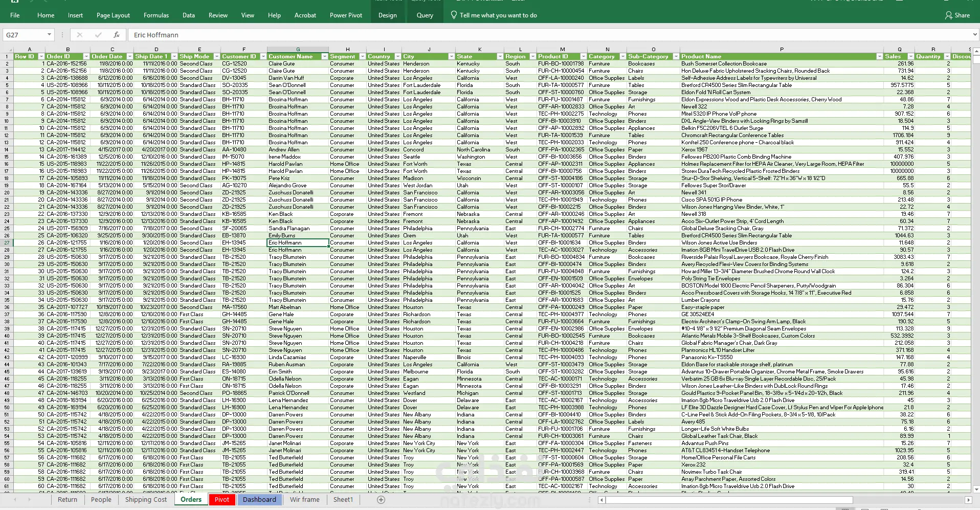Click the Share person icon
The image size is (980, 510).
tap(949, 15)
